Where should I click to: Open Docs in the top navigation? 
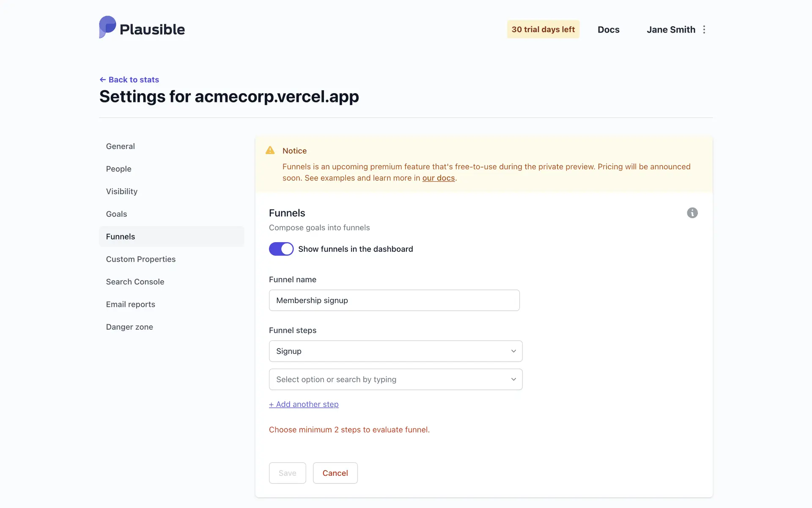tap(608, 30)
